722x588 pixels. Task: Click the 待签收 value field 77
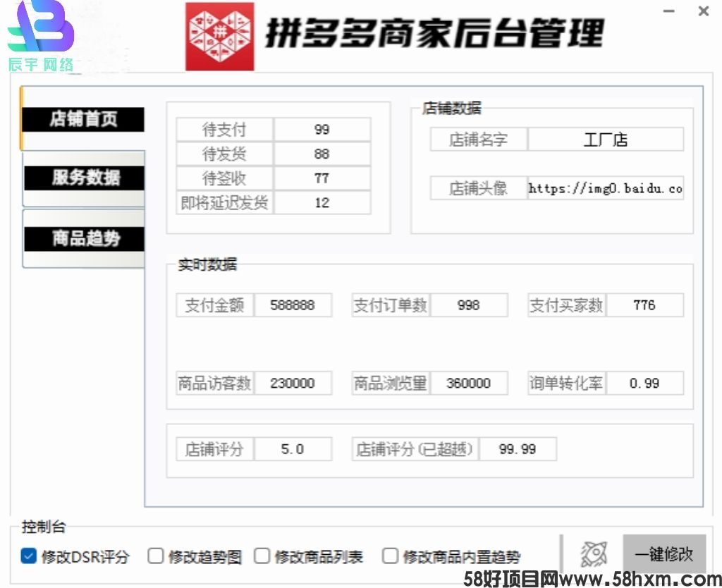[322, 178]
